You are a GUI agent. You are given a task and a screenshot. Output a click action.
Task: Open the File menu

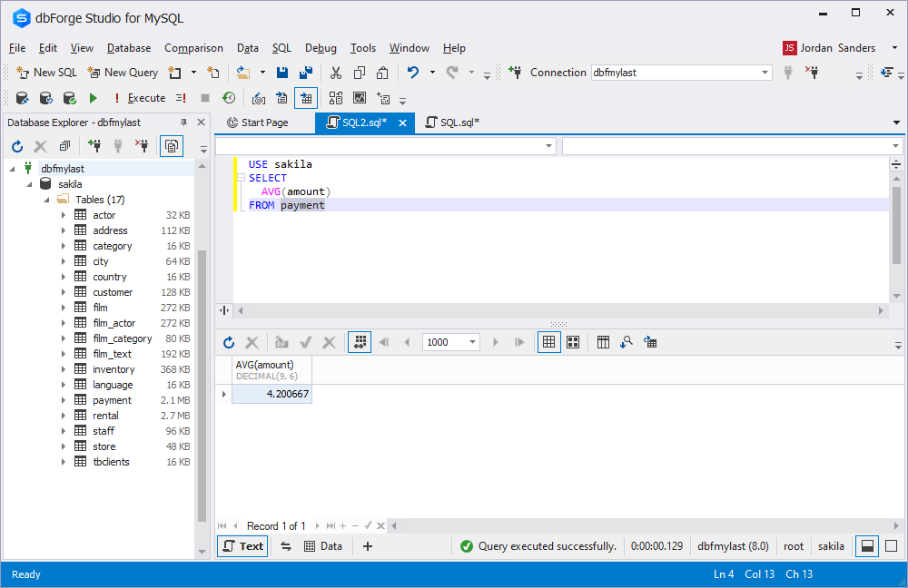[17, 48]
